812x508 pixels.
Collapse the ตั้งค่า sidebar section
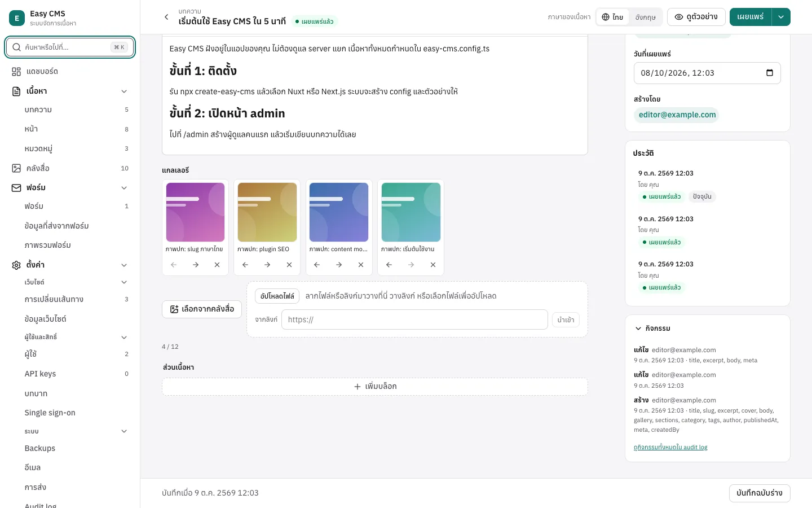coord(124,265)
